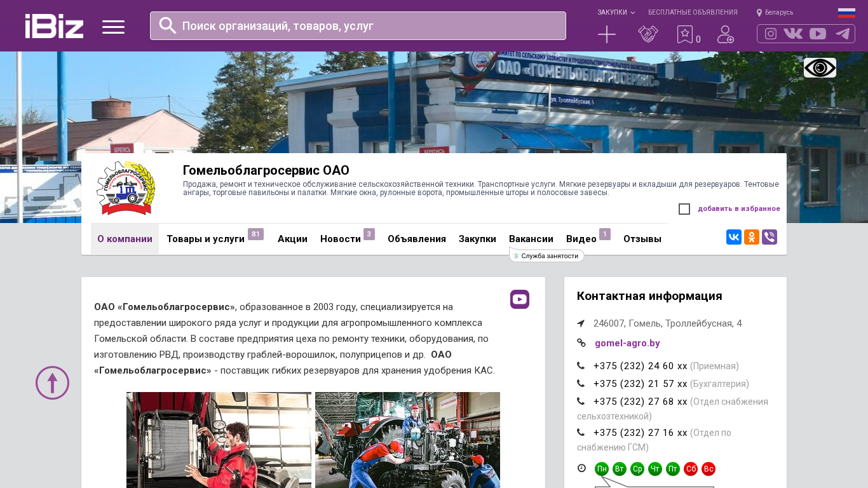Open the Беларусь region selector

(x=775, y=13)
